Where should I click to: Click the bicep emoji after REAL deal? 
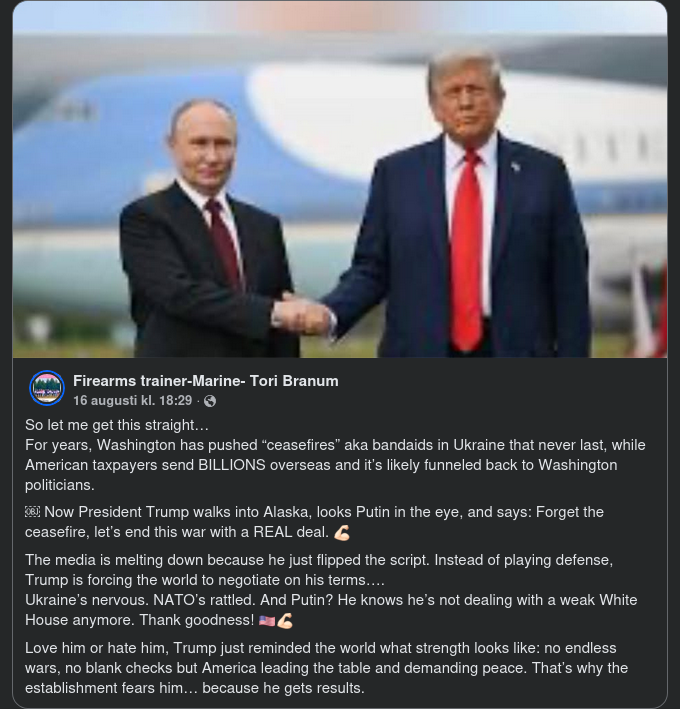pyautogui.click(x=342, y=533)
